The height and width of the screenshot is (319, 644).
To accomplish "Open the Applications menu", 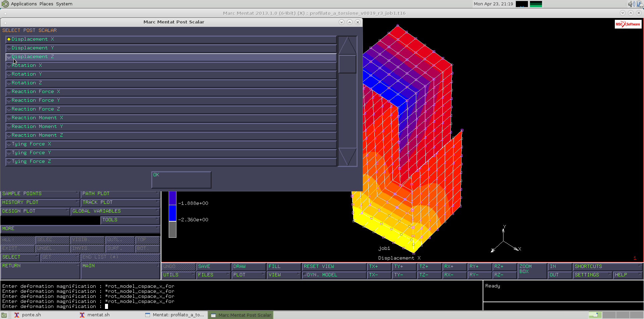I will click(23, 4).
